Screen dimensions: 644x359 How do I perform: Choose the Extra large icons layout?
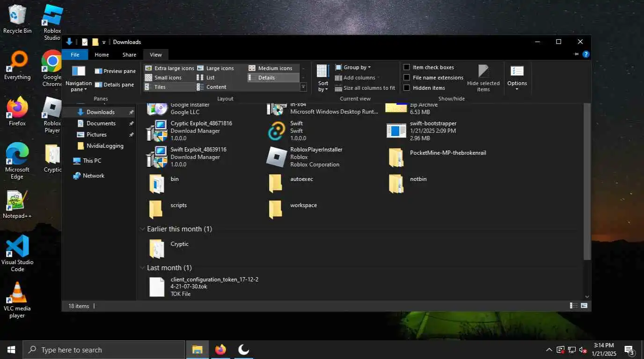click(x=169, y=68)
